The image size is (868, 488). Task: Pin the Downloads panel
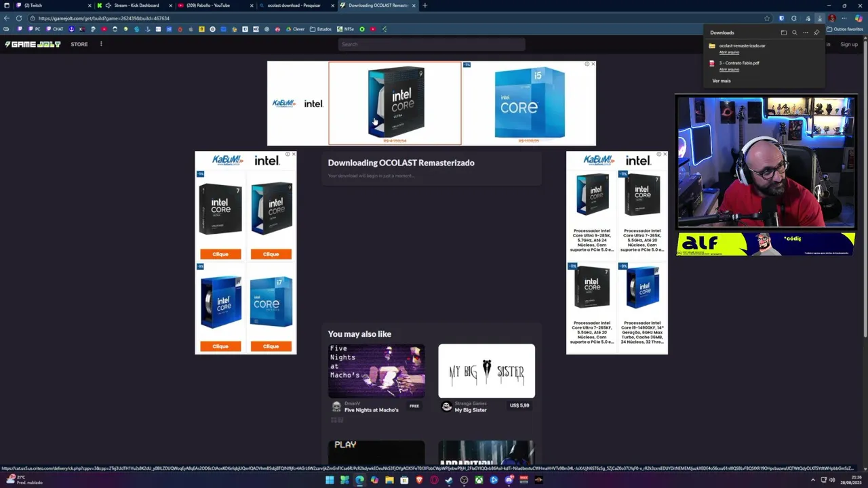point(816,33)
